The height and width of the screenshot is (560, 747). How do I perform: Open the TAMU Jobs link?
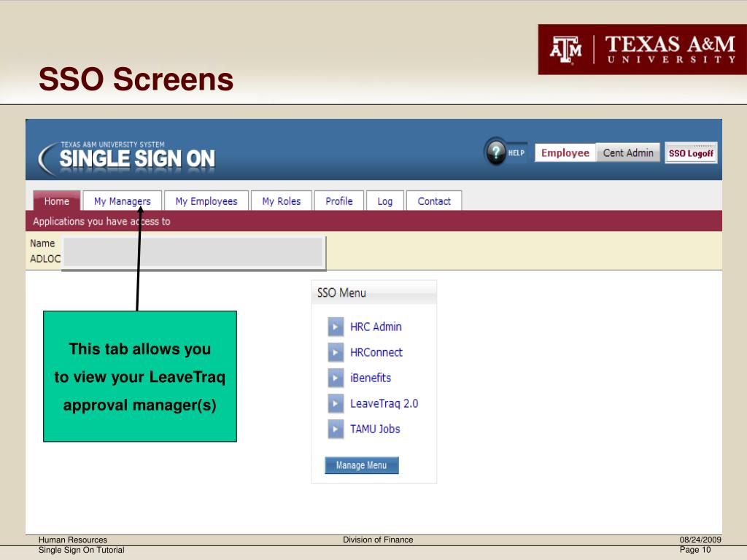tap(375, 429)
